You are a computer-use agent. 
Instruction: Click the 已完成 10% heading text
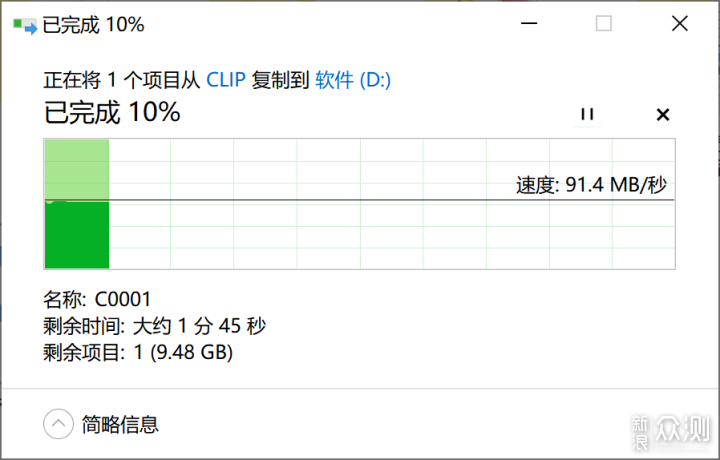pyautogui.click(x=112, y=112)
